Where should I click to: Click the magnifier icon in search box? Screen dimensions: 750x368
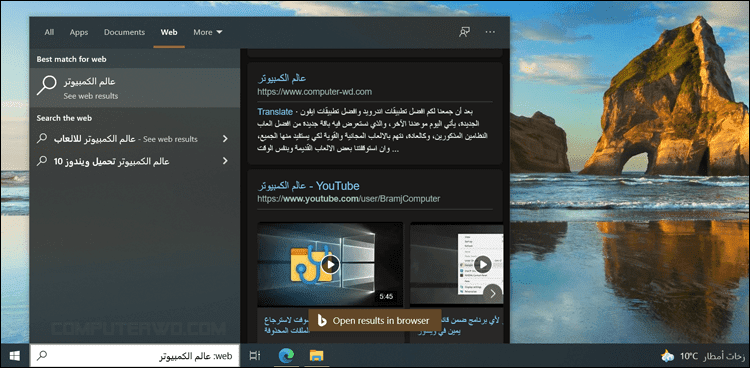tap(43, 356)
